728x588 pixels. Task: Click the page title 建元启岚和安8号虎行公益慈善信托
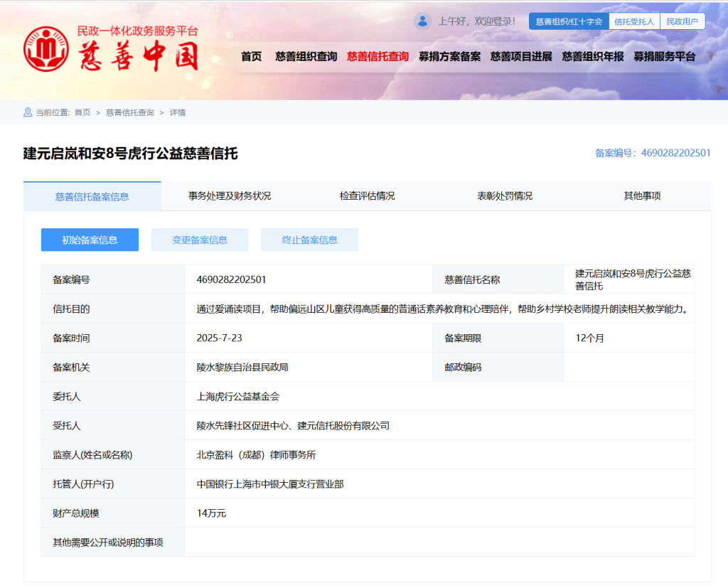click(131, 154)
